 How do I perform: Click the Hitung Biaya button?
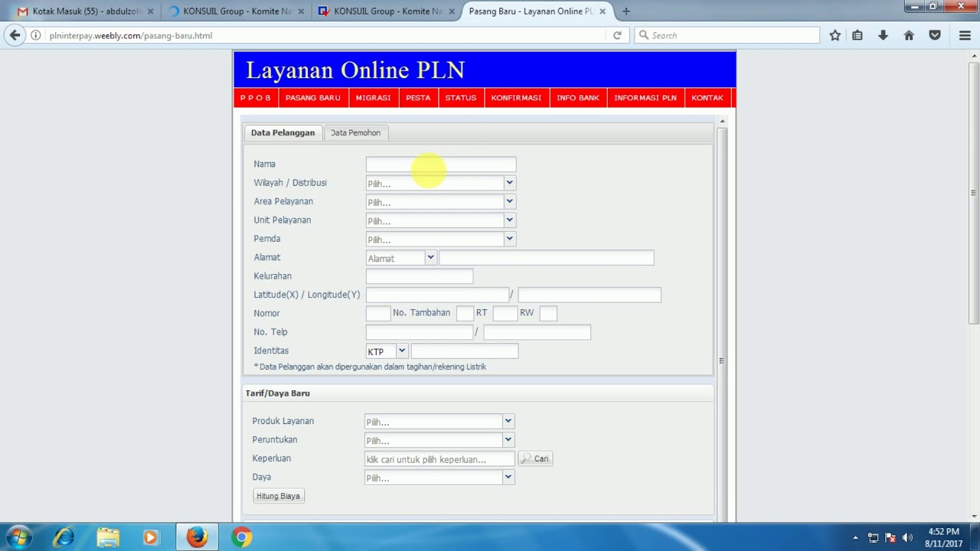[278, 496]
